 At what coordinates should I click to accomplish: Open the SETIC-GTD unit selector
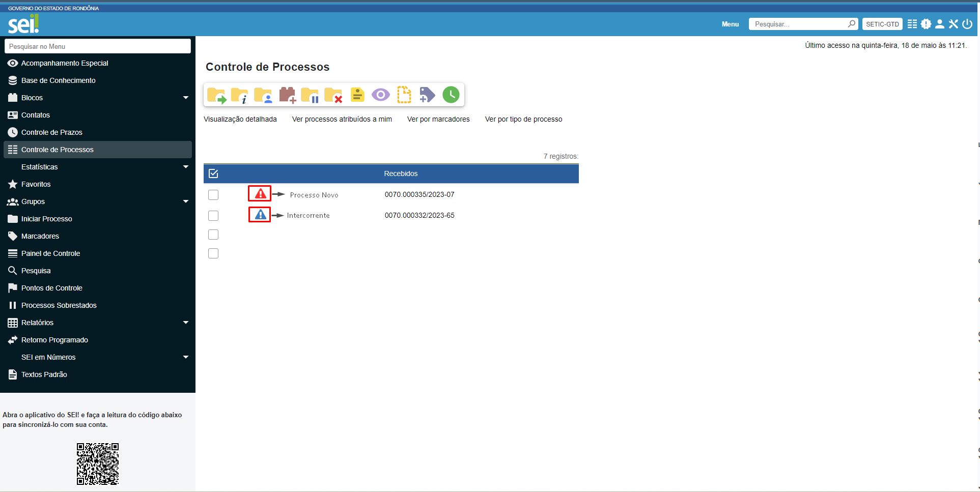tap(882, 24)
